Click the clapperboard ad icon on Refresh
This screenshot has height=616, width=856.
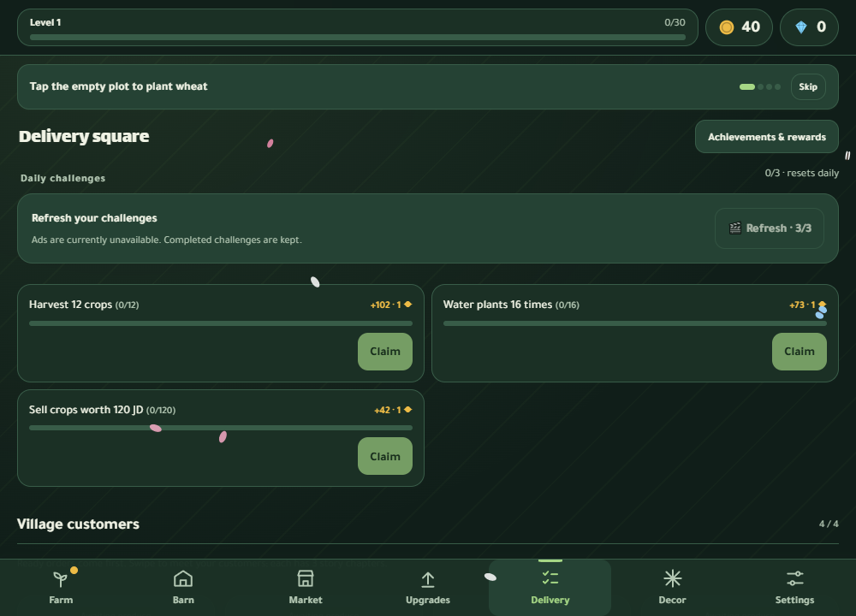click(x=735, y=228)
